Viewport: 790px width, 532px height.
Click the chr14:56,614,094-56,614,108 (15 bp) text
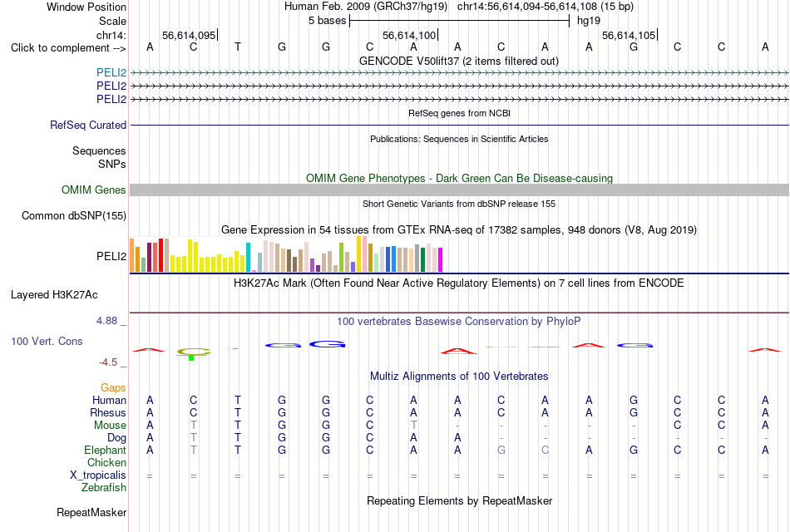[x=546, y=7]
